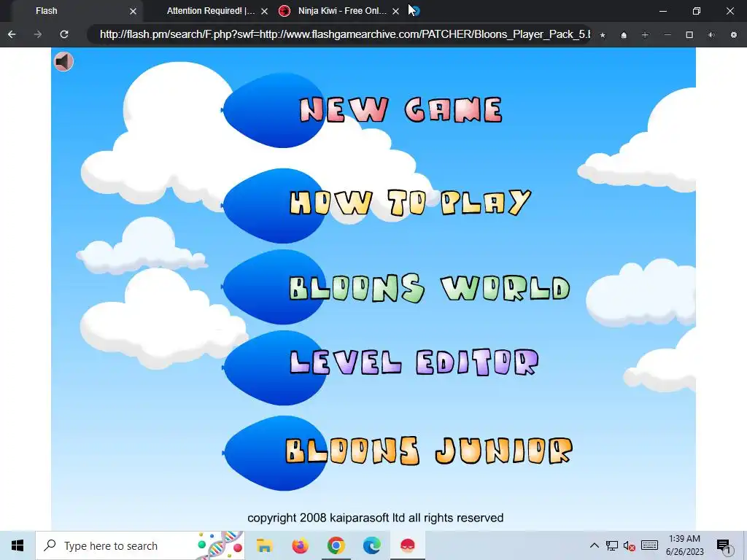747x560 pixels.
Task: Open the touch keyboard tray icon
Action: point(649,545)
